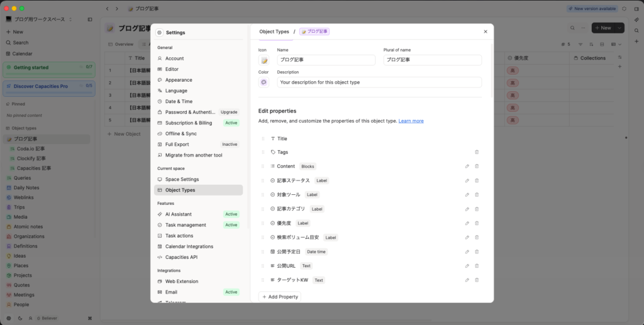Click the Believer badge in sidebar footer

click(47, 318)
